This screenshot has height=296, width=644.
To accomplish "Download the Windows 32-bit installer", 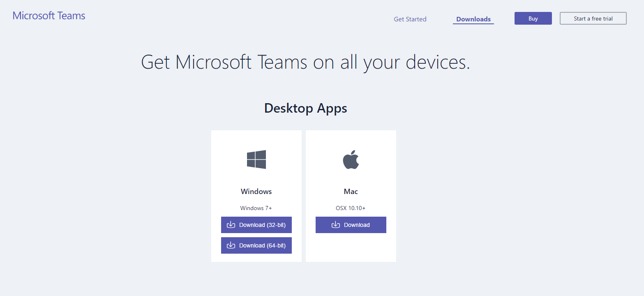I will 256,225.
